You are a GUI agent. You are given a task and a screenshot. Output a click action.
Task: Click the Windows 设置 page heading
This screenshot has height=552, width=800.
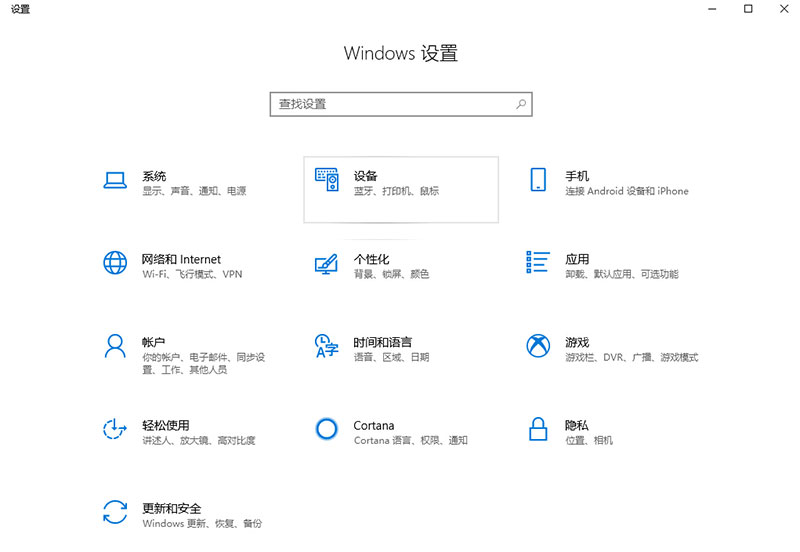coord(401,54)
